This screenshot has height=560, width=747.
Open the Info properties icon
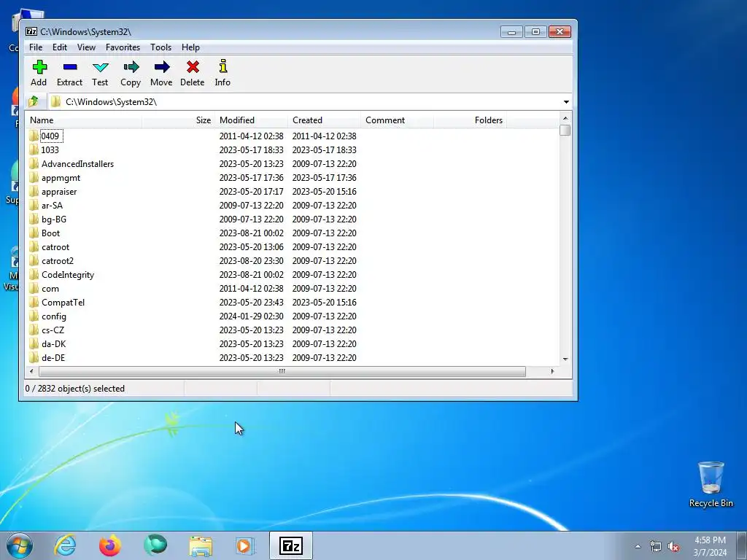pos(223,66)
